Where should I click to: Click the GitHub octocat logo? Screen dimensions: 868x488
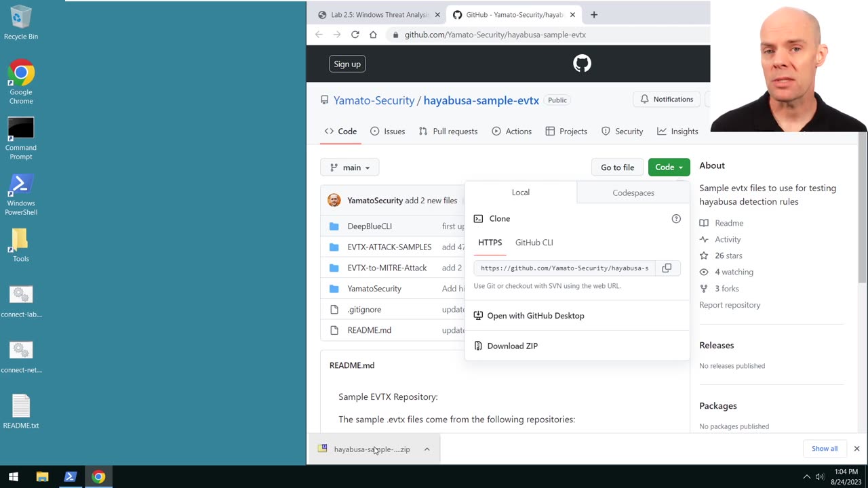(582, 64)
